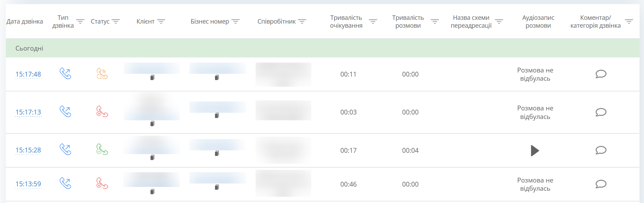This screenshot has width=644, height=203.
Task: Play audio recording of 15:15:28 call
Action: coord(535,150)
